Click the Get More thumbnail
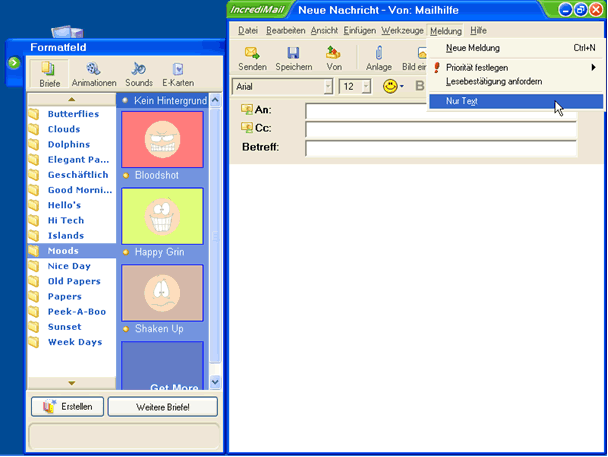The image size is (608, 457). point(162,366)
